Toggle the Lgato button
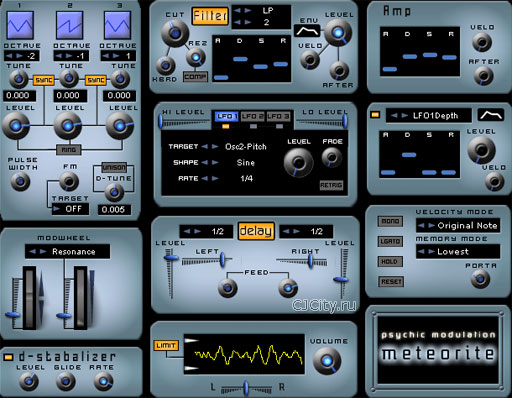512x398 pixels. 390,241
